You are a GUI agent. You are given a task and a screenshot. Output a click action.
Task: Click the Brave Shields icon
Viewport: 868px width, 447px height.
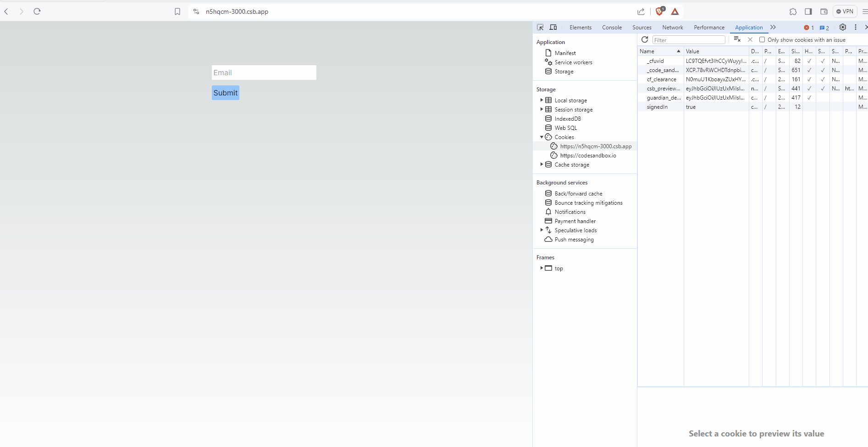tap(660, 11)
